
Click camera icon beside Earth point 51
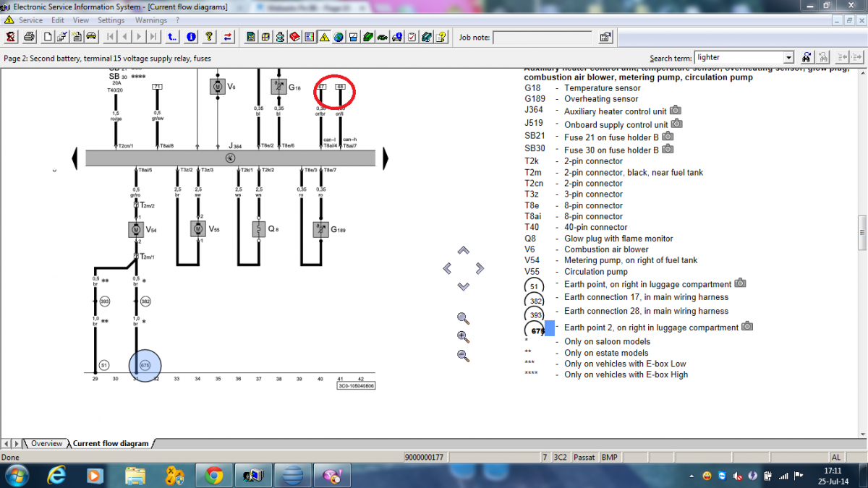(740, 284)
